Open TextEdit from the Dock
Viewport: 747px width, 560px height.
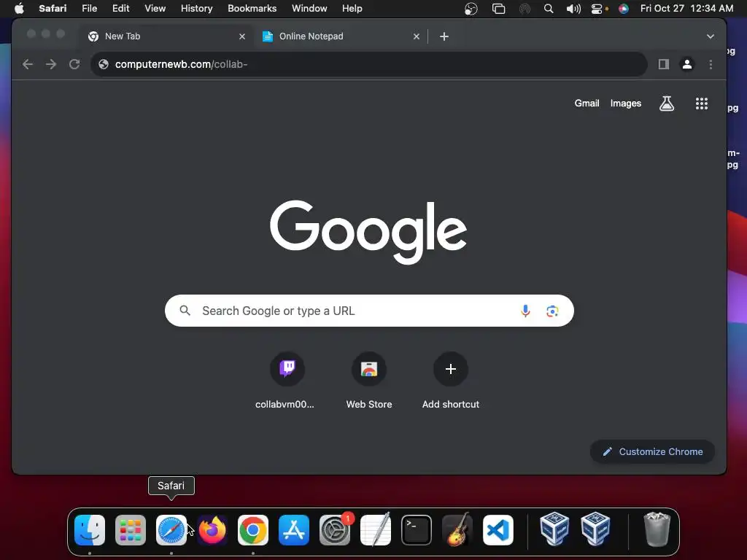[x=376, y=530]
